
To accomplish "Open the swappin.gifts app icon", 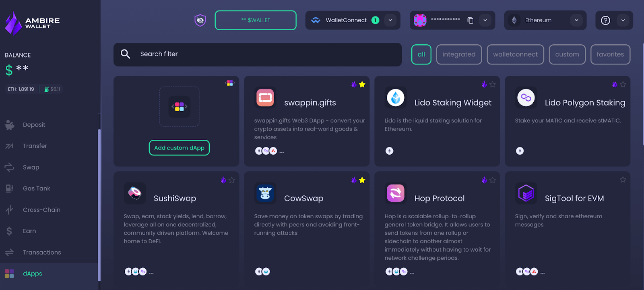I will point(265,97).
